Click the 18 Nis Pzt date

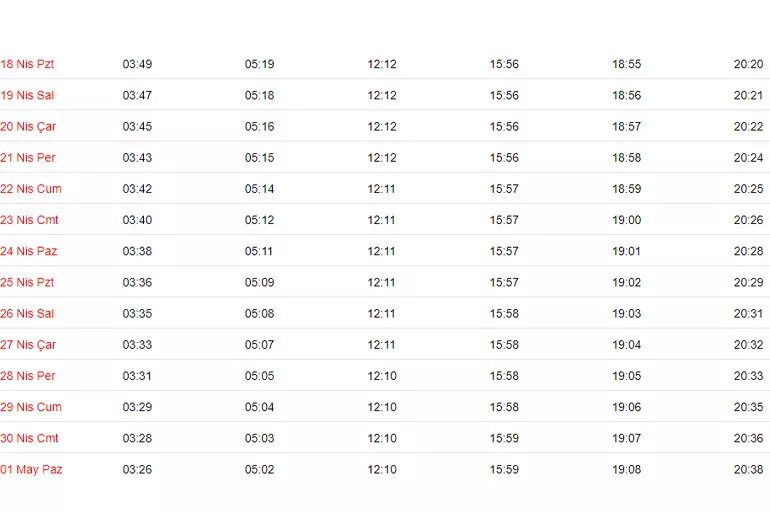click(27, 64)
